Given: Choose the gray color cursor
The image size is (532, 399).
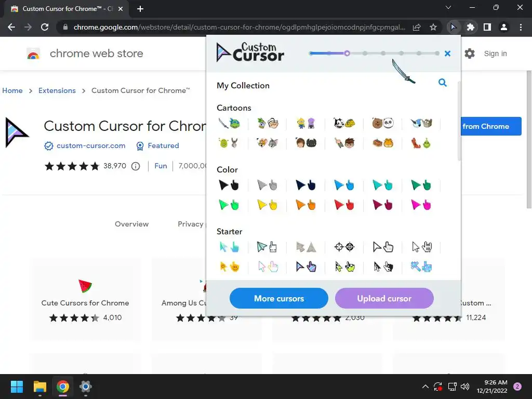Looking at the screenshot, I should 268,185.
